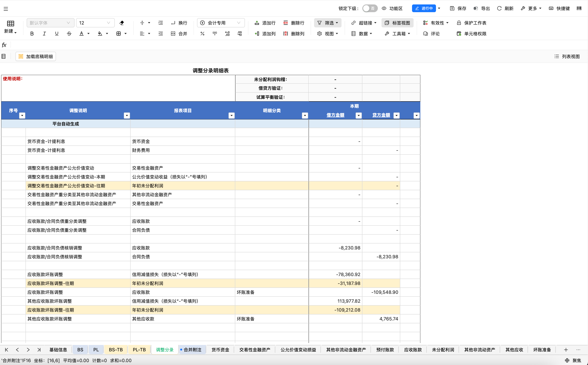Open the 应收账款 sheet tab
Image resolution: width=588 pixels, height=365 pixels.
[413, 350]
